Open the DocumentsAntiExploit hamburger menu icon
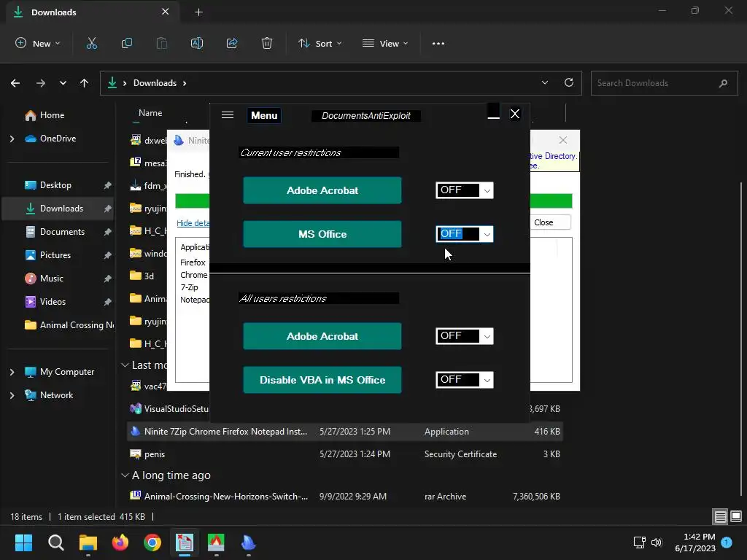 228,114
